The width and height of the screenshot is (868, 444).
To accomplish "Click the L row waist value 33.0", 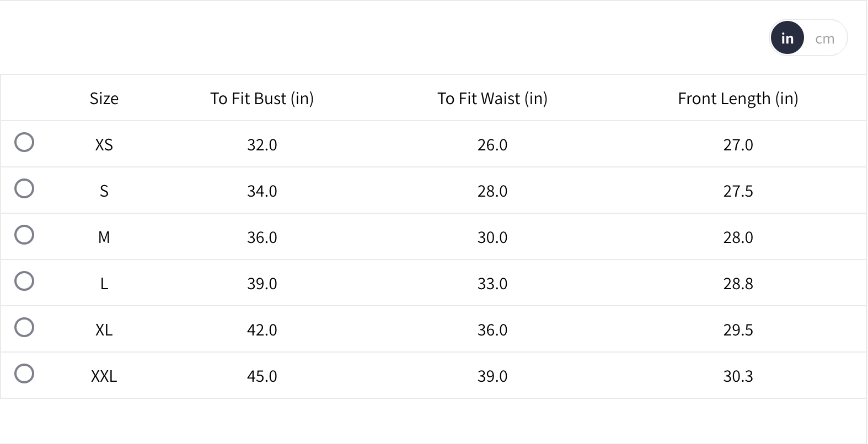I will coord(492,284).
